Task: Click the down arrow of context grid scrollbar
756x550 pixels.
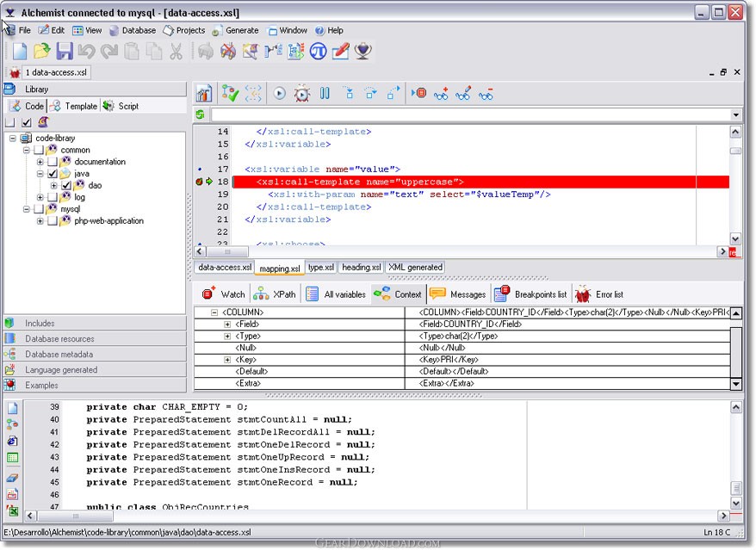Action: [x=735, y=384]
